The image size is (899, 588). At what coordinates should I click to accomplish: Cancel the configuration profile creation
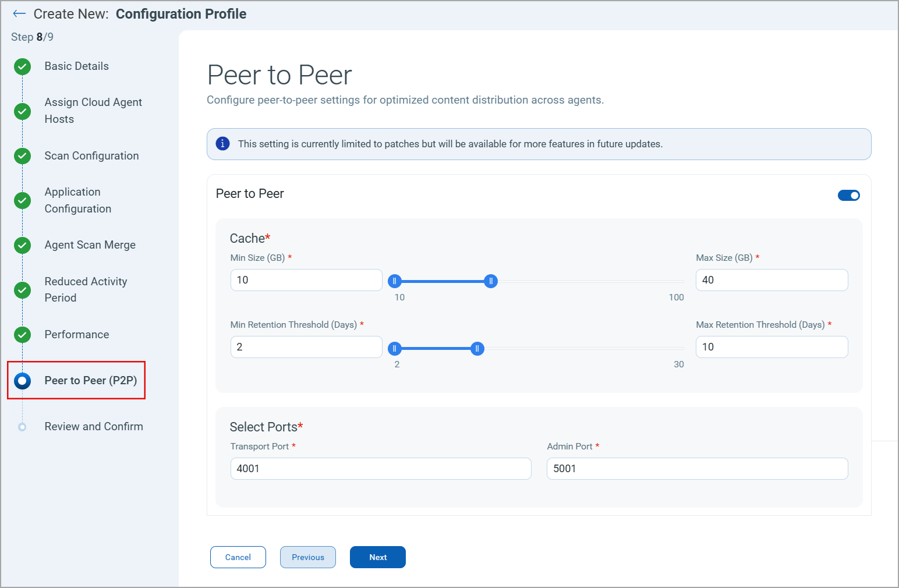pyautogui.click(x=238, y=557)
